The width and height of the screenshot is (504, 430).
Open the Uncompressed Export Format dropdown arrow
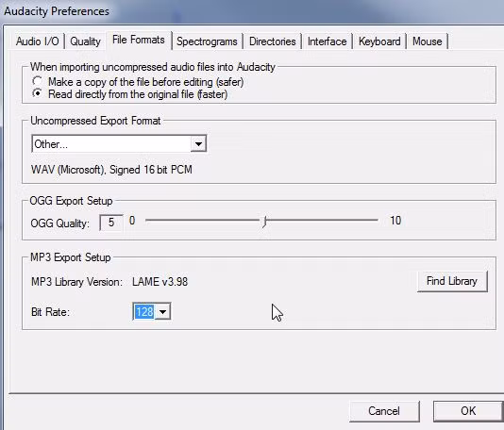[198, 144]
